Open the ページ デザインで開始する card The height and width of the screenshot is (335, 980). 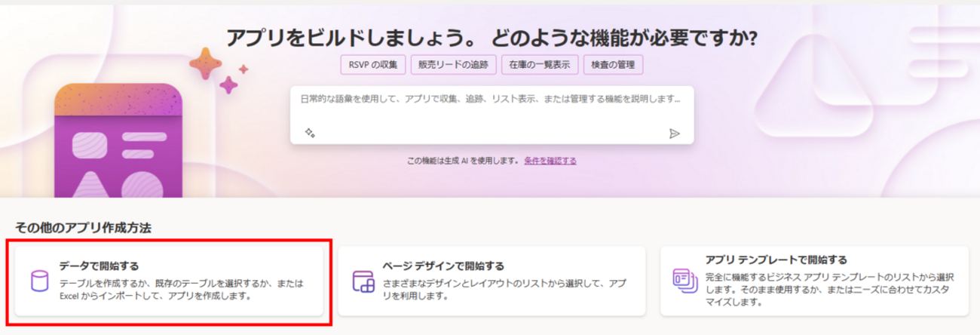[492, 281]
